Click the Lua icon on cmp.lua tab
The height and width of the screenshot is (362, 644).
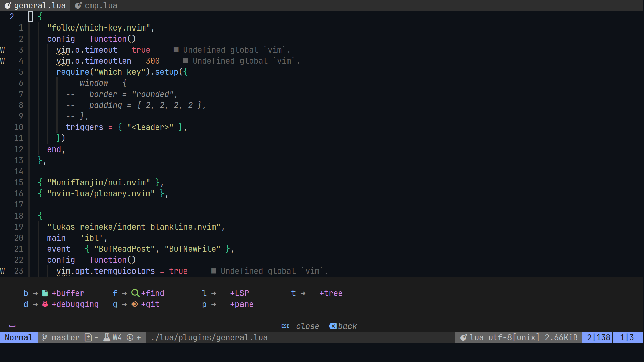click(x=78, y=6)
